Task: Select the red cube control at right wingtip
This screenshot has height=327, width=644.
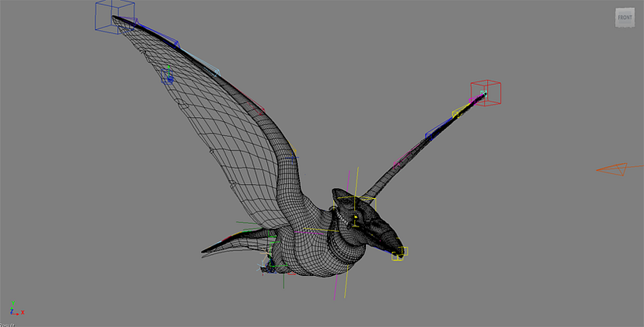Action: pos(486,93)
